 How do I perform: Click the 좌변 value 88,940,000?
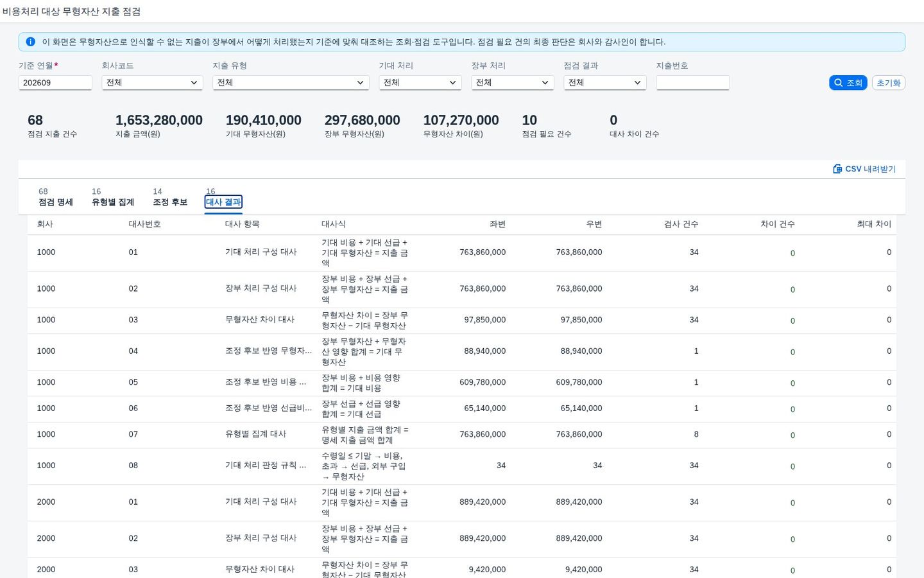point(485,351)
